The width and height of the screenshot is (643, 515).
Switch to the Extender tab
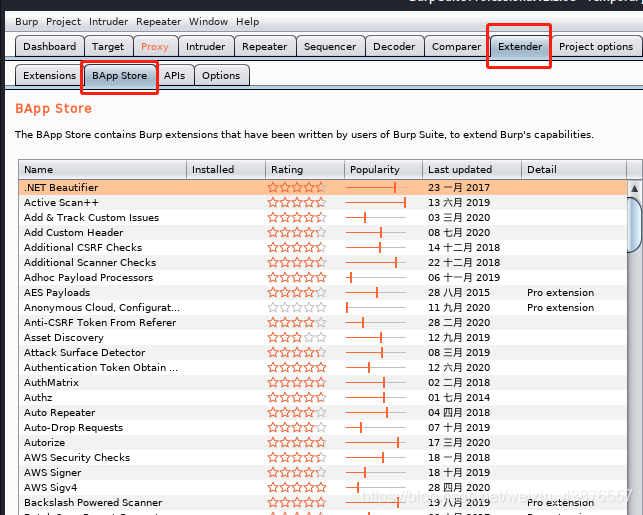click(x=520, y=46)
